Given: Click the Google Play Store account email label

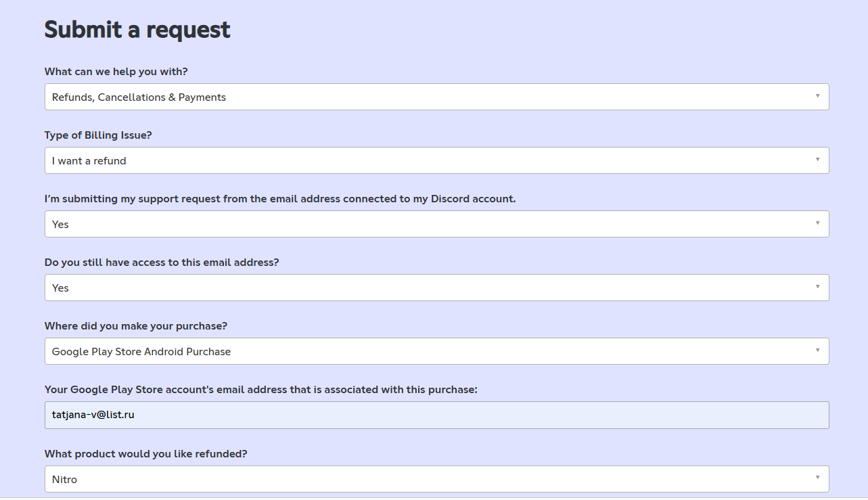Looking at the screenshot, I should [x=261, y=390].
